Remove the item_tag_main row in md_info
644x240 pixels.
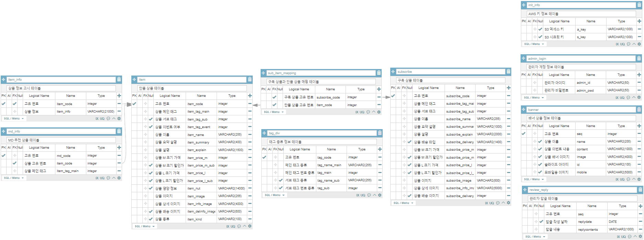click(119, 171)
